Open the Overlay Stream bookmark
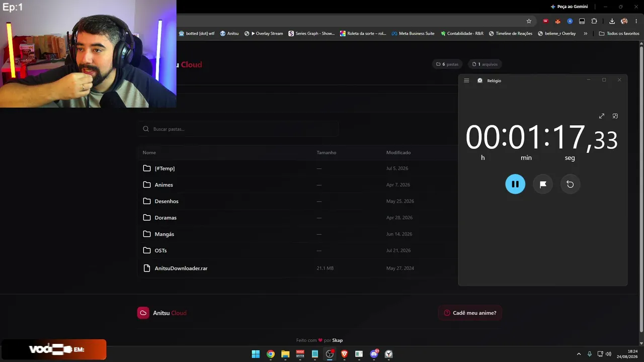This screenshot has height=362, width=644. pos(264,34)
